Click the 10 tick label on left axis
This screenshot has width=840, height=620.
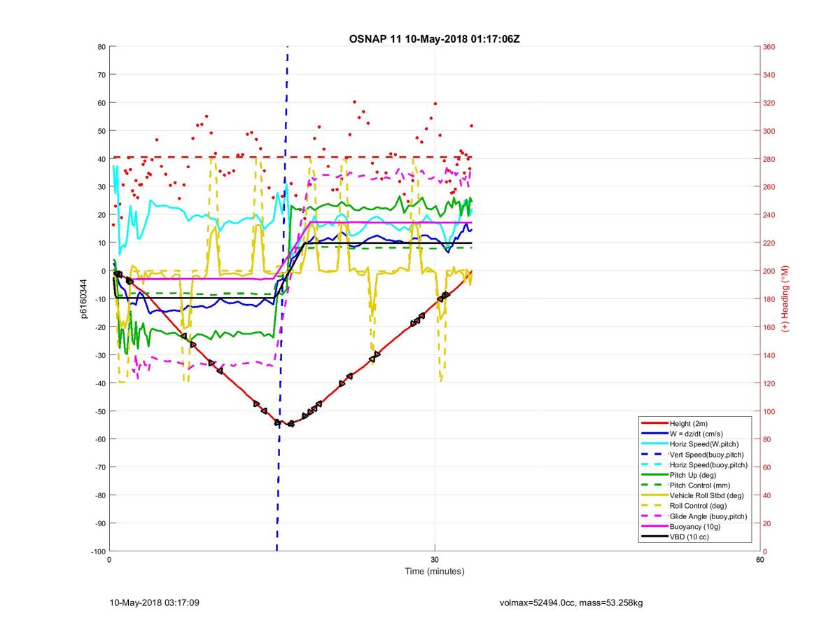(x=101, y=243)
